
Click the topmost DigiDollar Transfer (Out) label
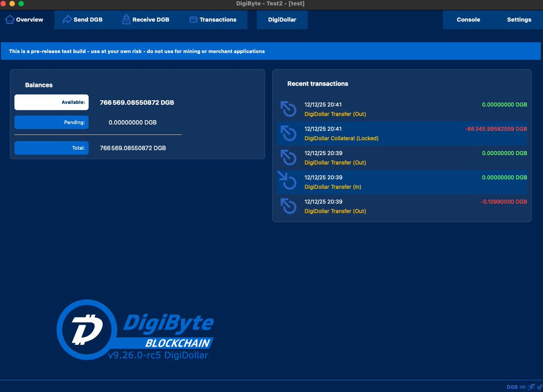(x=335, y=114)
